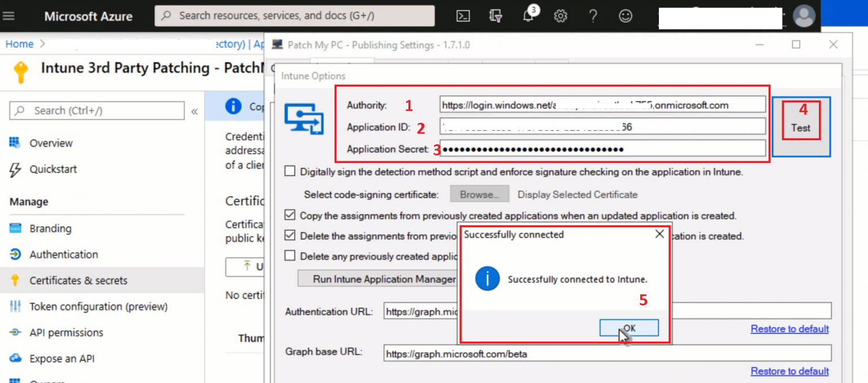
Task: Click the Graph base URL field
Action: coord(607,354)
